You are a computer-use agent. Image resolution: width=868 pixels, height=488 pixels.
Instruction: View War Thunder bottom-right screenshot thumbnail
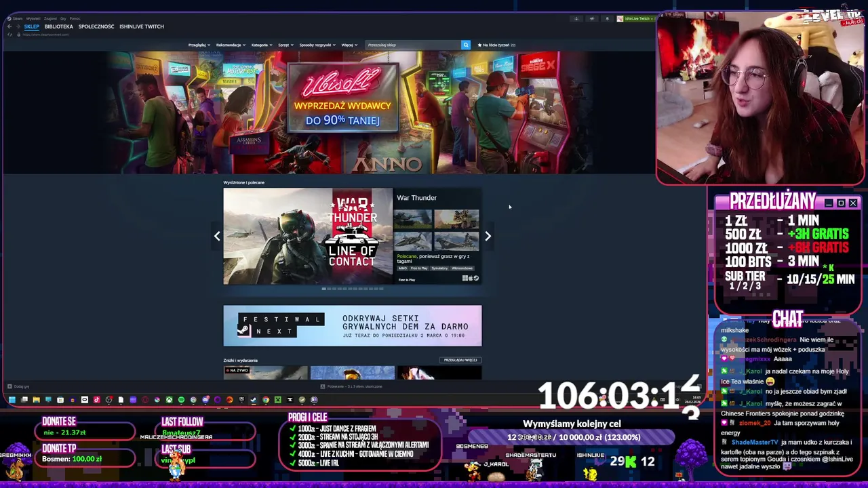[x=456, y=242]
